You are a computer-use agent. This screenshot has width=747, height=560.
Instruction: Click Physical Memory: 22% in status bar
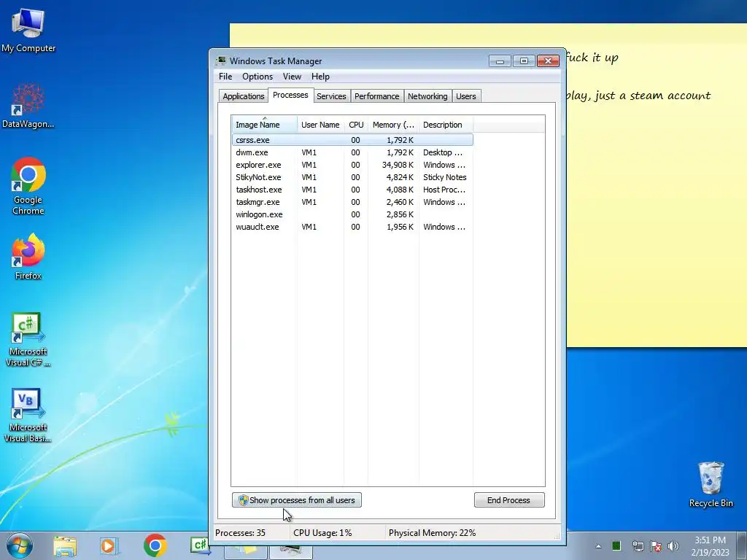(432, 533)
